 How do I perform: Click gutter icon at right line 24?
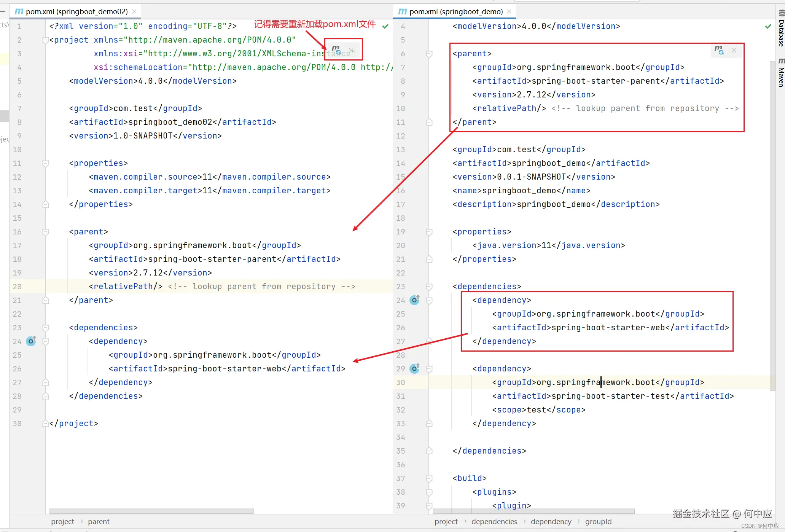coord(415,300)
